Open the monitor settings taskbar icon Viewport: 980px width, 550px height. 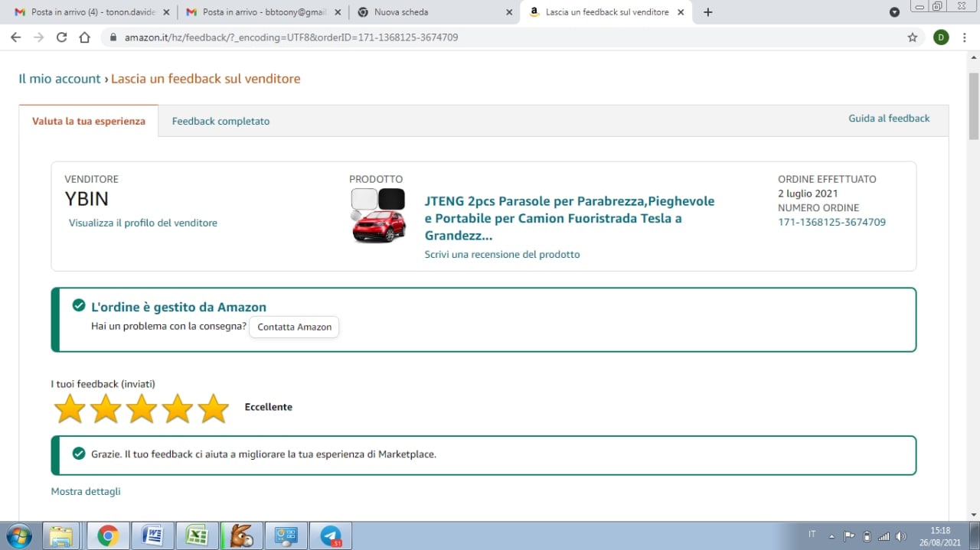click(286, 536)
